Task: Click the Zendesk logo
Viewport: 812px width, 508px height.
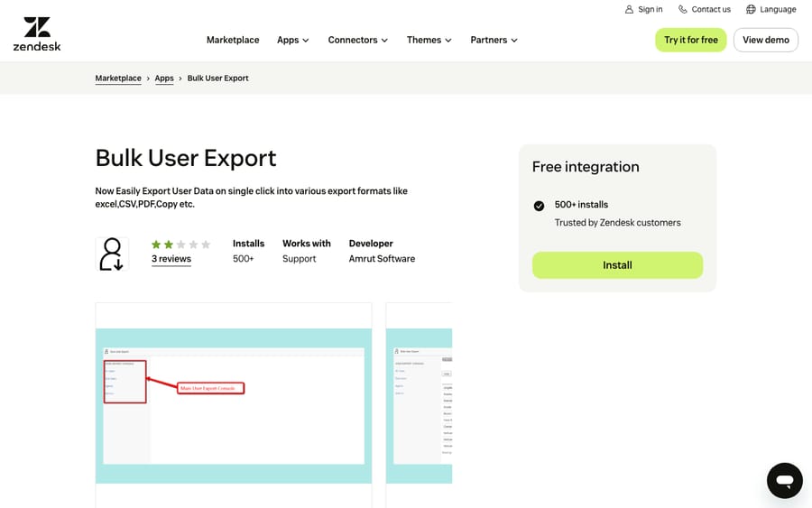Action: (37, 33)
